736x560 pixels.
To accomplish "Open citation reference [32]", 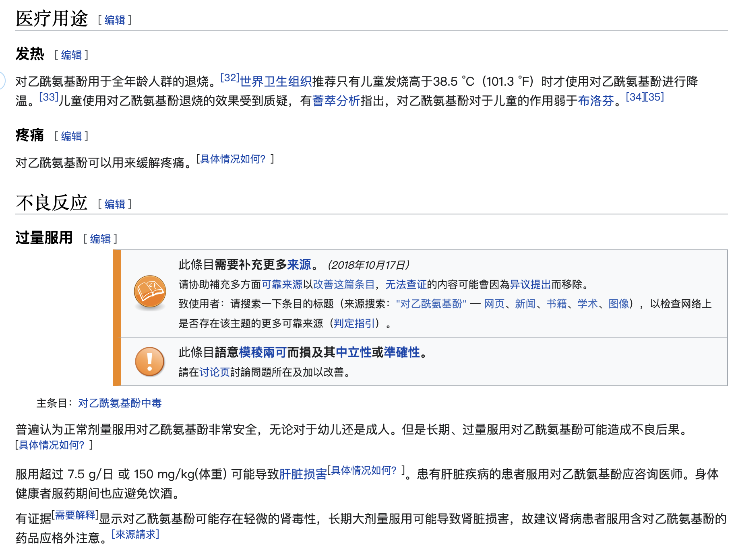I will click(230, 78).
